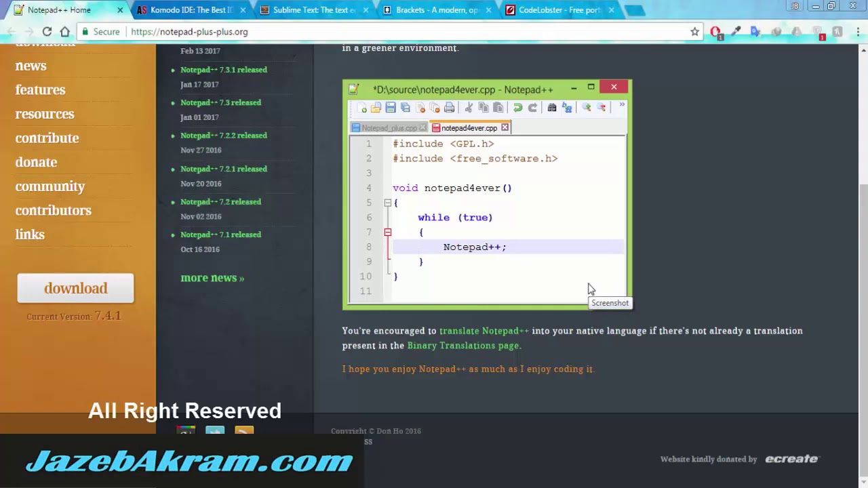Image resolution: width=868 pixels, height=488 pixels.
Task: Click the ecreate sponsor logo link
Action: point(792,459)
